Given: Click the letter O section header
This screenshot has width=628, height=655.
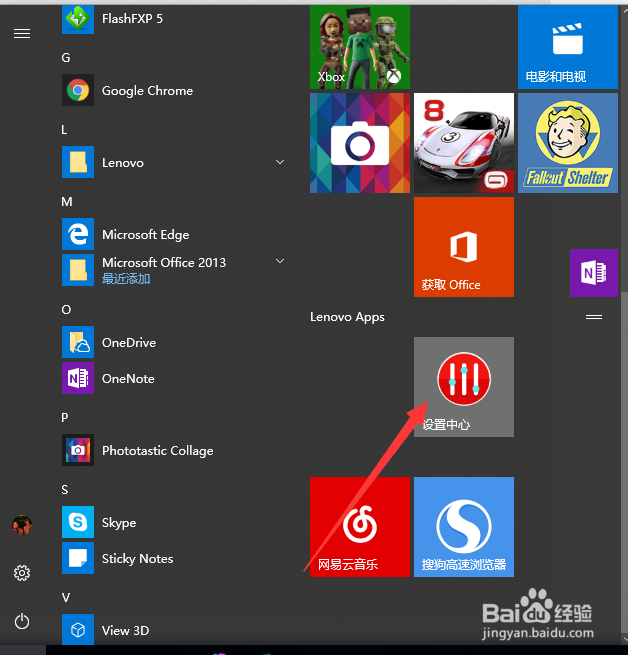Looking at the screenshot, I should tap(66, 310).
